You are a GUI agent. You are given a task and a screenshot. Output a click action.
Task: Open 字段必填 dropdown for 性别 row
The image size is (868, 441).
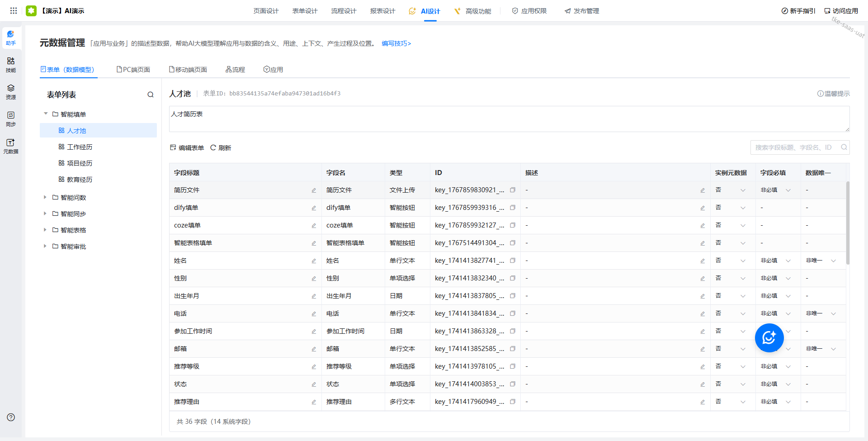(x=776, y=278)
